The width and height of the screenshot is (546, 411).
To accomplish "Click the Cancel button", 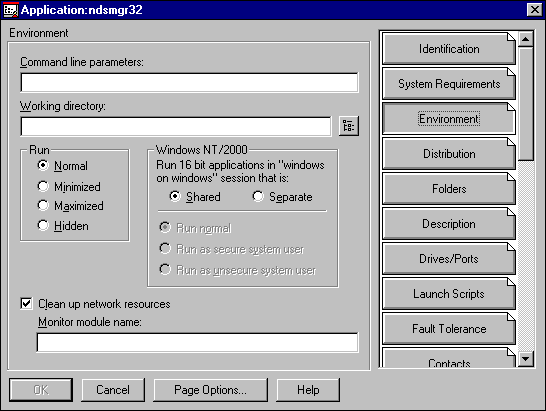I will pyautogui.click(x=113, y=390).
